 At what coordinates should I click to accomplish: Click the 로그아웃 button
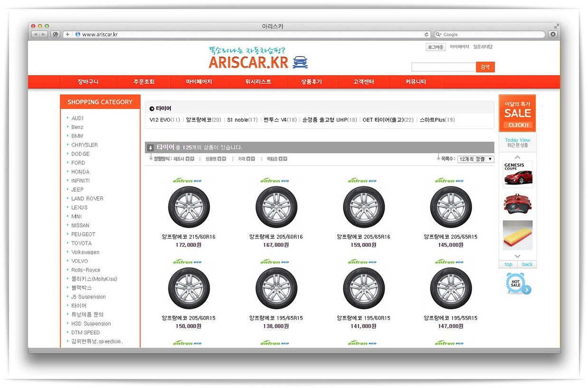(436, 47)
